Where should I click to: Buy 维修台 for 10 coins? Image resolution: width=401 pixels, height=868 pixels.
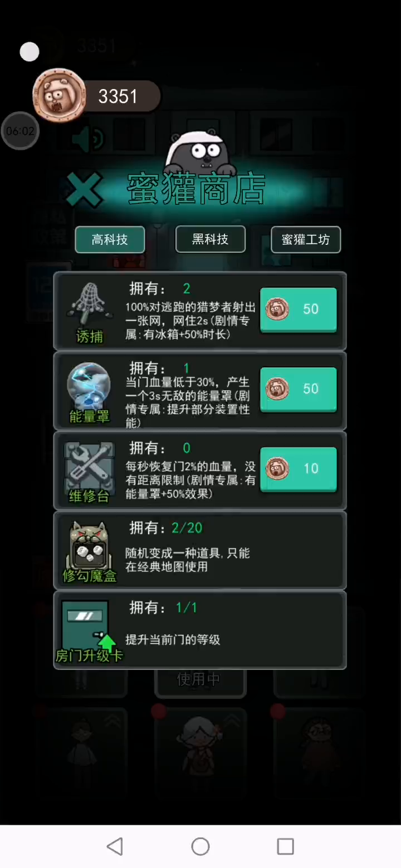pos(299,469)
